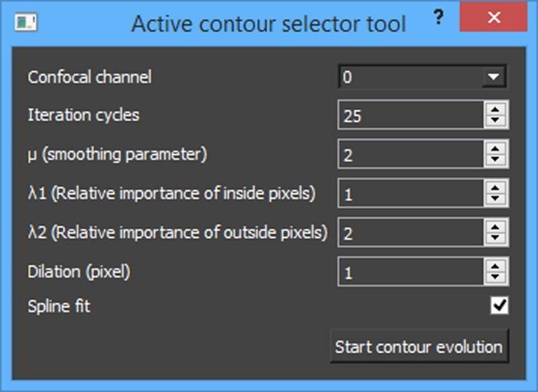538x392 pixels.
Task: Focus the Dilation pixel input field
Action: click(411, 272)
